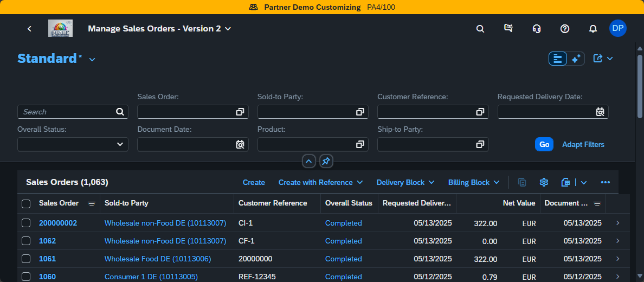This screenshot has width=644, height=282.
Task: Open the headset support icon
Action: pyautogui.click(x=536, y=28)
